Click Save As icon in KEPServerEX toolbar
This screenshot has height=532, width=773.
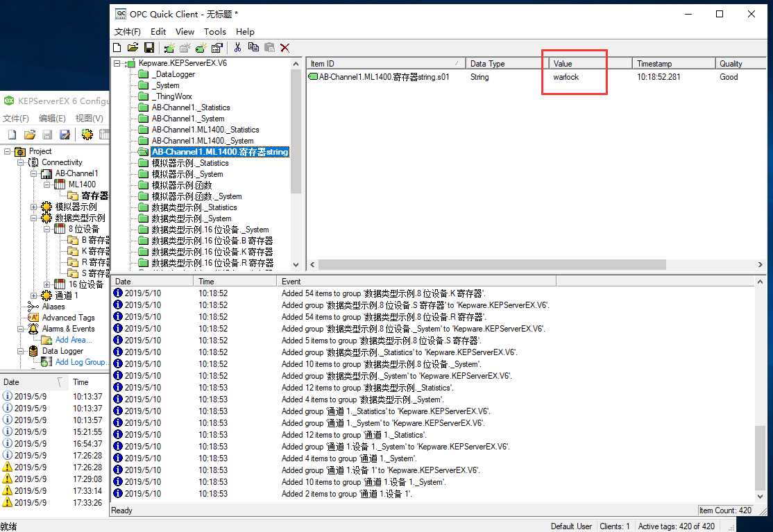(65, 135)
